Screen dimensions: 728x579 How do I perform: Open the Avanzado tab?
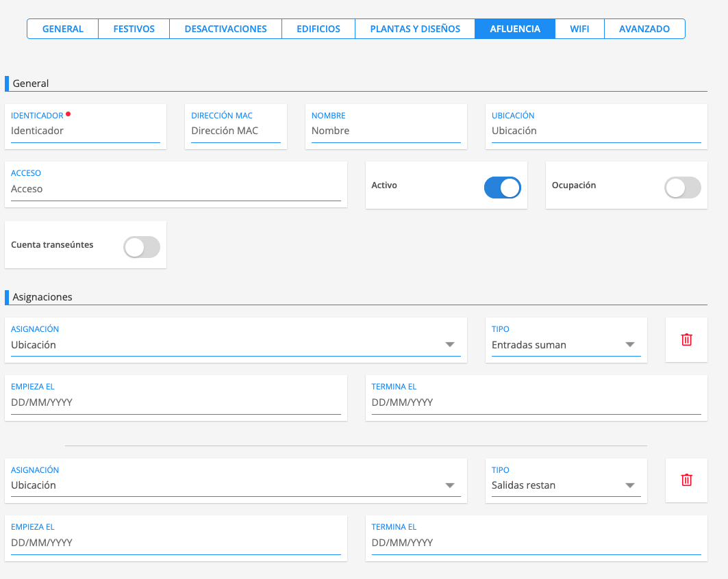pos(644,29)
